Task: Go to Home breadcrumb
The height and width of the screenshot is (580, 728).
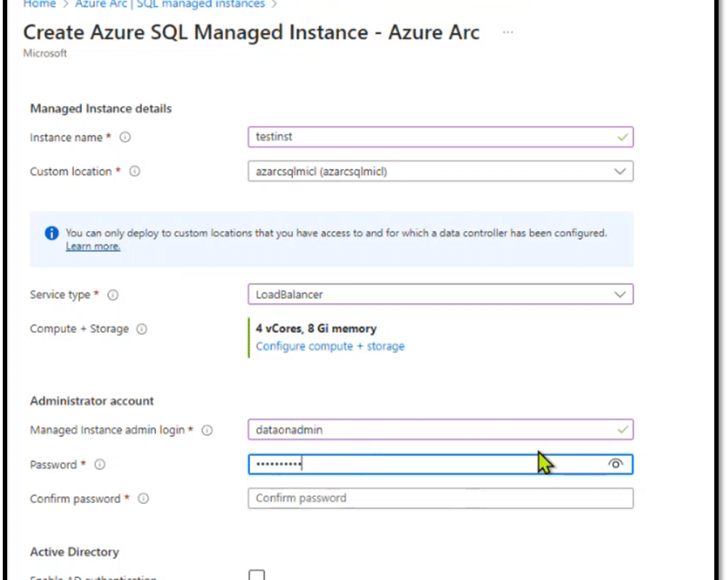Action: [39, 4]
